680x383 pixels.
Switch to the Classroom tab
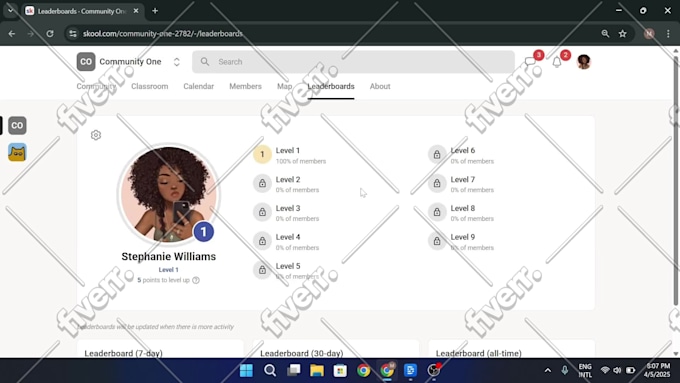coord(150,86)
